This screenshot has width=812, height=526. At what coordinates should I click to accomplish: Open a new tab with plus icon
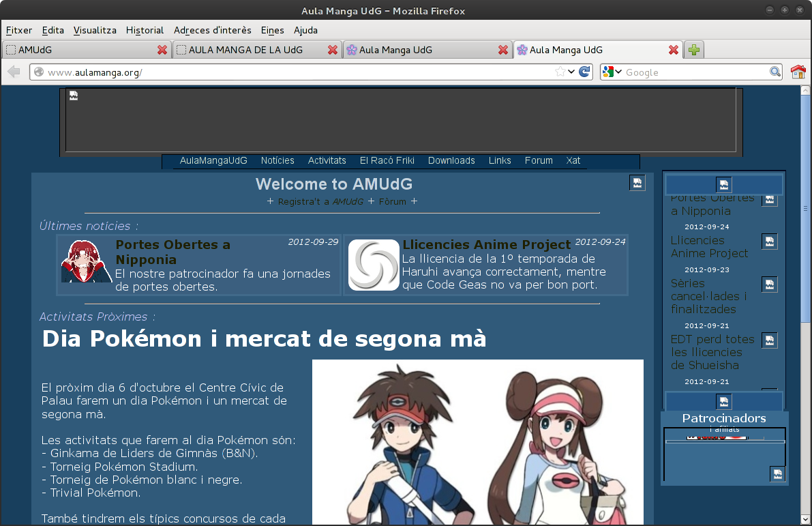coord(694,50)
